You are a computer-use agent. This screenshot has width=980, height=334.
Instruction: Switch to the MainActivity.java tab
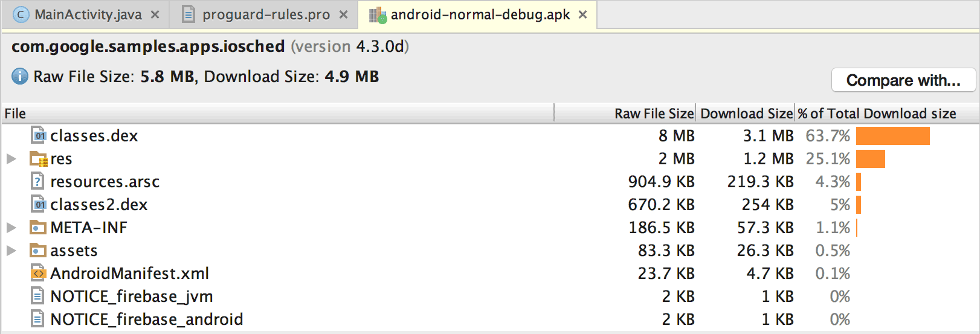click(x=88, y=14)
